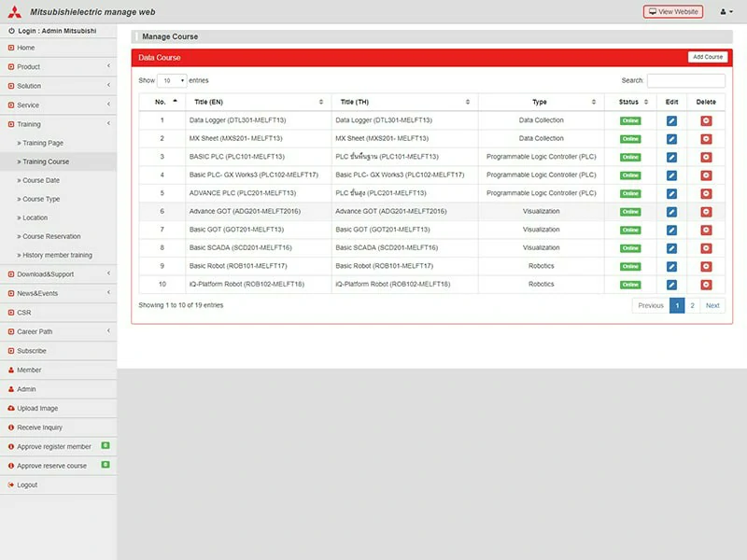
Task: Open the user account menu icon
Action: [726, 12]
